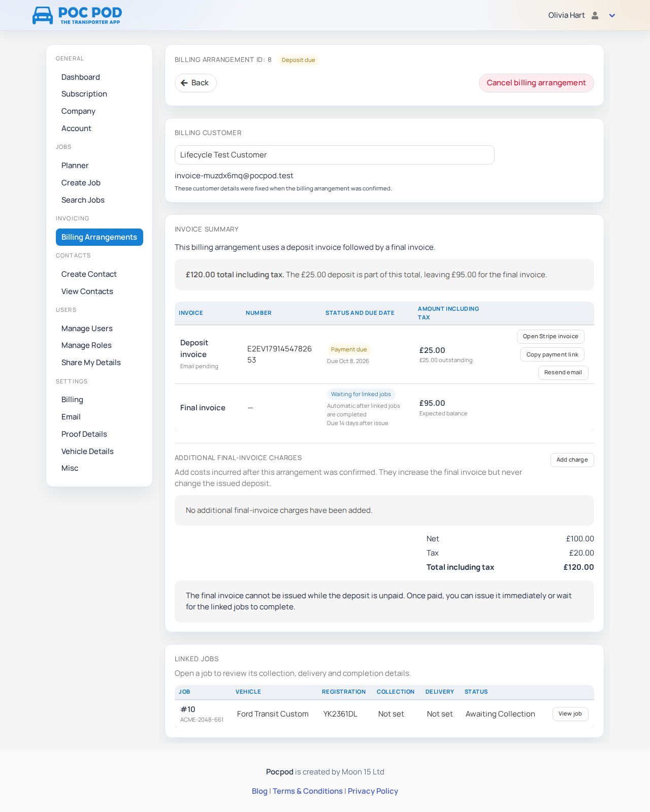Click Ford Transit Custom vehicle cell
This screenshot has height=812, width=650.
273,714
